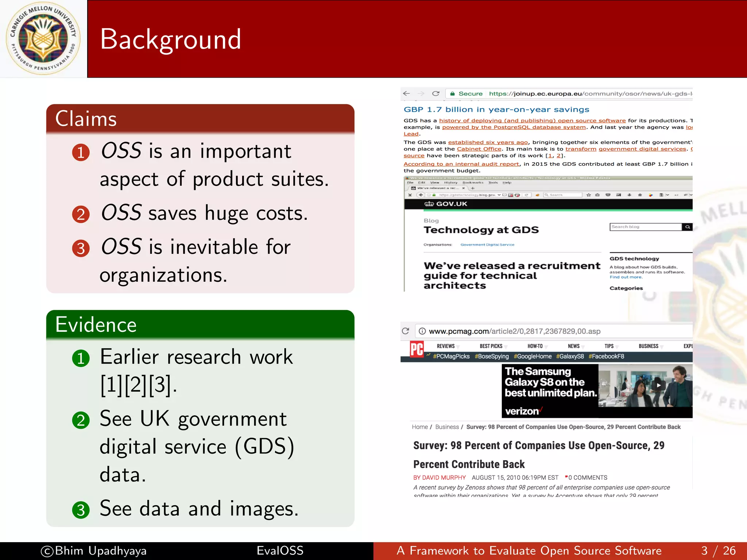Expand the TIPS dropdown menu
This screenshot has width=747, height=560.
[x=611, y=346]
